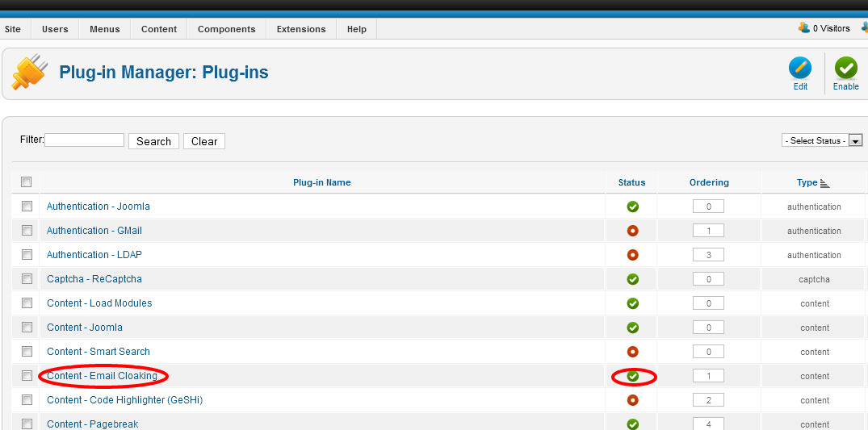Tick checkbox for Captcha - ReCaptcha
This screenshot has width=868, height=430.
click(x=27, y=279)
